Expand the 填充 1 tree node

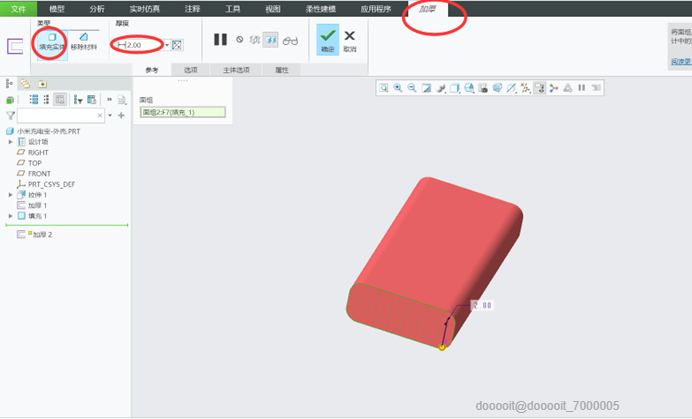(x=11, y=216)
